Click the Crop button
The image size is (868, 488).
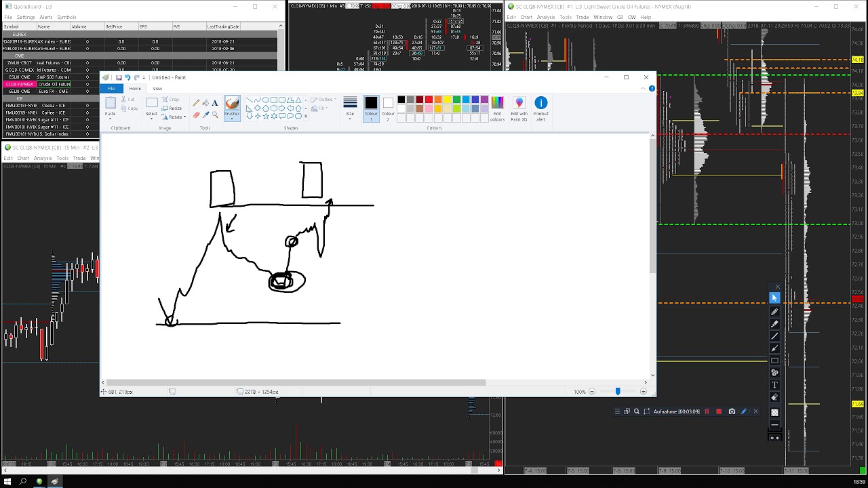[x=171, y=100]
